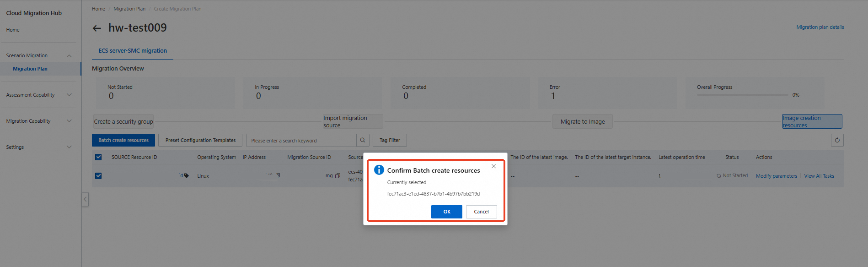Click the back arrow beside hw-test009
868x267 pixels.
pyautogui.click(x=96, y=28)
